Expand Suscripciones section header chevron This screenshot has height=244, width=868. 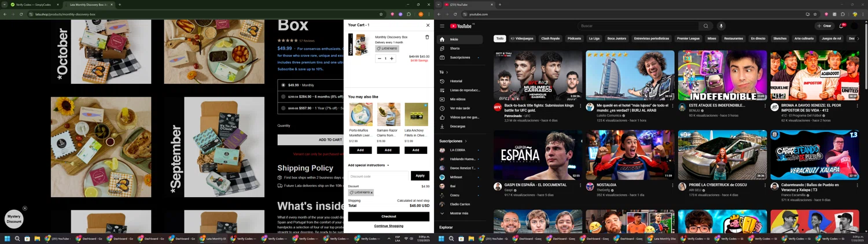tap(466, 141)
